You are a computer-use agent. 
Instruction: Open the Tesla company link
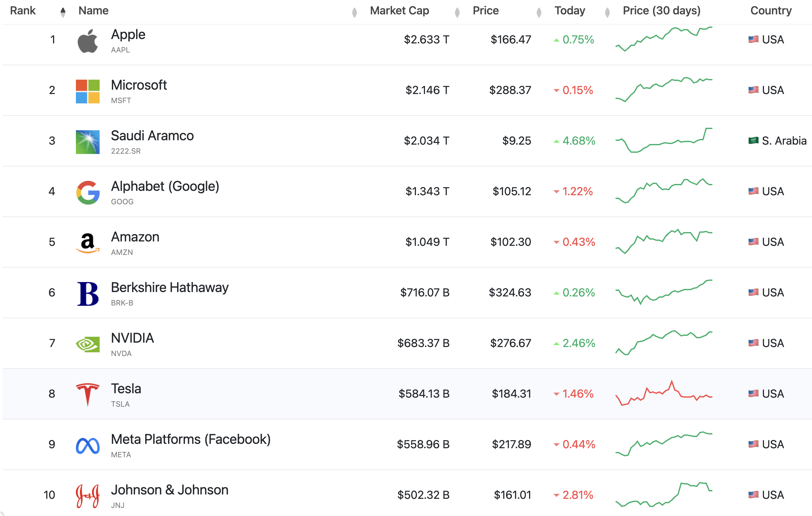pyautogui.click(x=126, y=389)
